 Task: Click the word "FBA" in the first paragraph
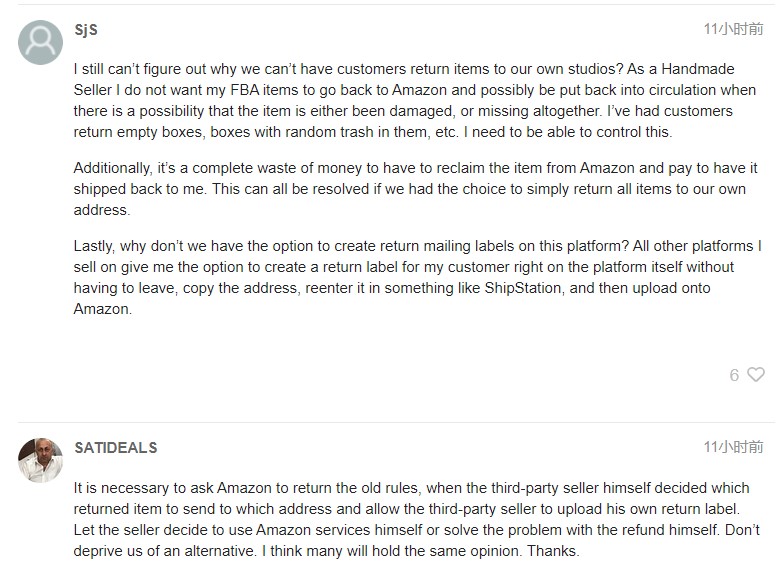tap(244, 90)
